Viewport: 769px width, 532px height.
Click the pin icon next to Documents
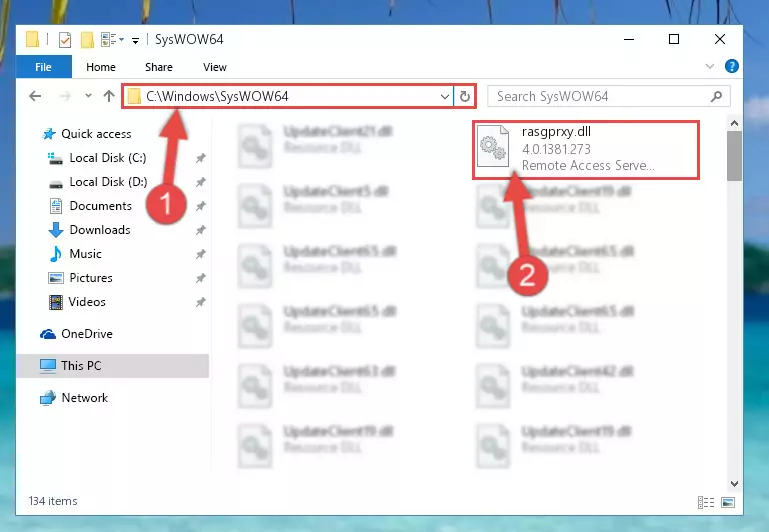(201, 206)
